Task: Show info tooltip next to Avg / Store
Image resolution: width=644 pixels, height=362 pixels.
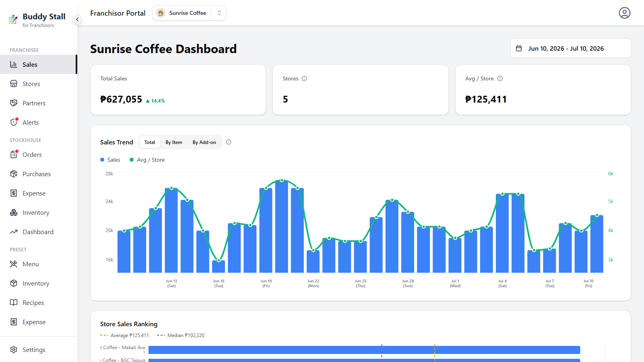Action: (x=500, y=78)
